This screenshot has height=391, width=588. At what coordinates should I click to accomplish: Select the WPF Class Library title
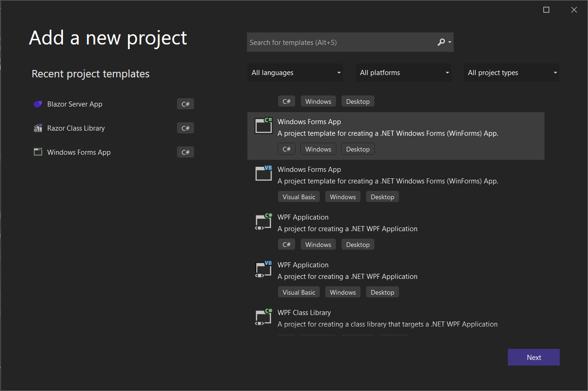point(304,313)
